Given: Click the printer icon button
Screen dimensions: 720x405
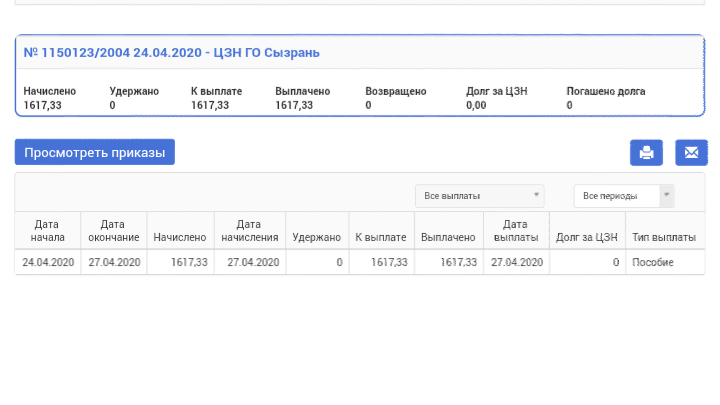Looking at the screenshot, I should coord(646,152).
